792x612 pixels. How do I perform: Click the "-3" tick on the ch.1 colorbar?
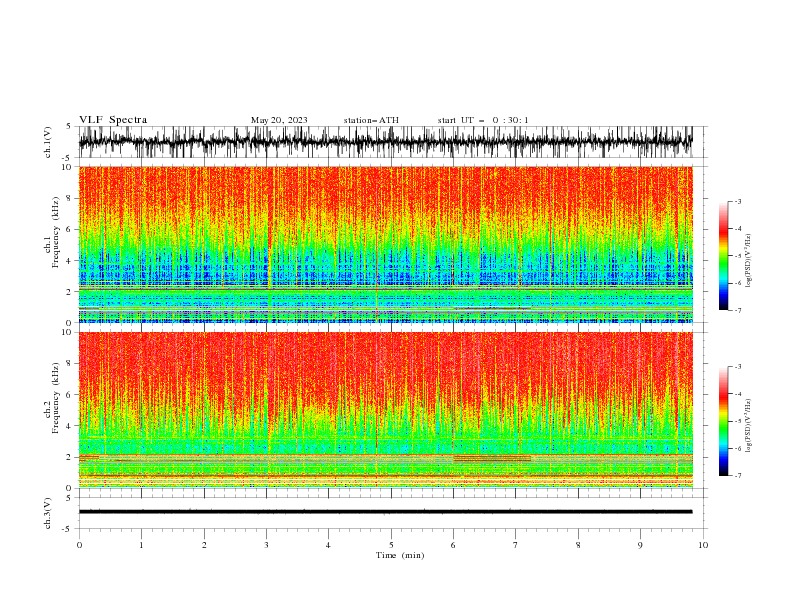[738, 201]
